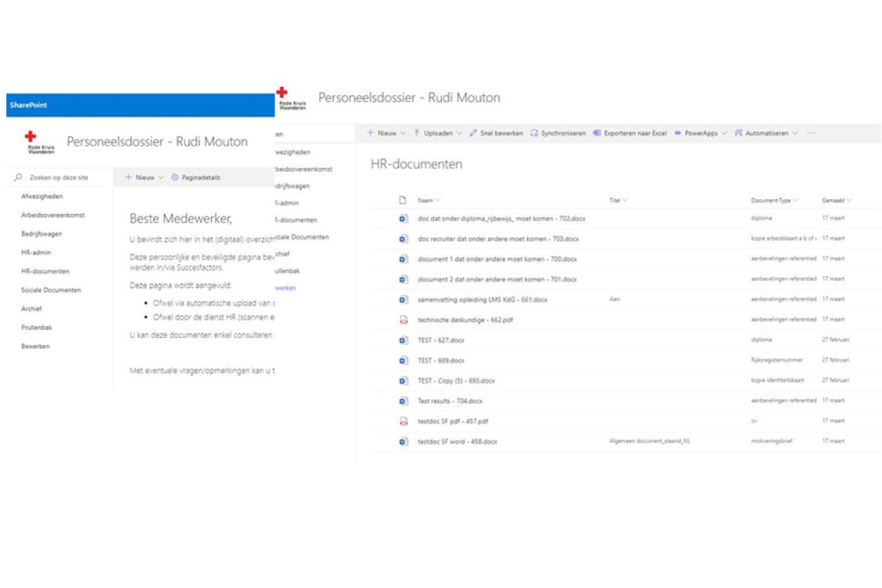Open Afwezigheden in the left navigation
The height and width of the screenshot is (588, 882).
click(x=42, y=196)
